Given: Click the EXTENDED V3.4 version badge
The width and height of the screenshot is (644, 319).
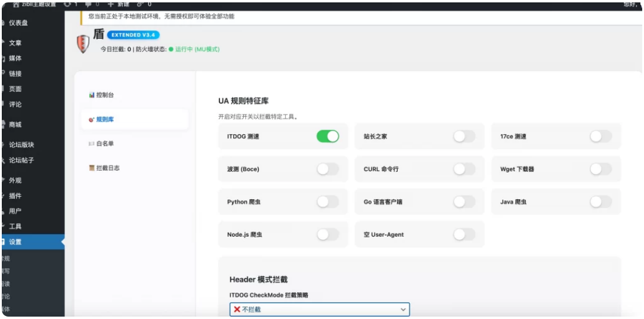Looking at the screenshot, I should point(133,35).
